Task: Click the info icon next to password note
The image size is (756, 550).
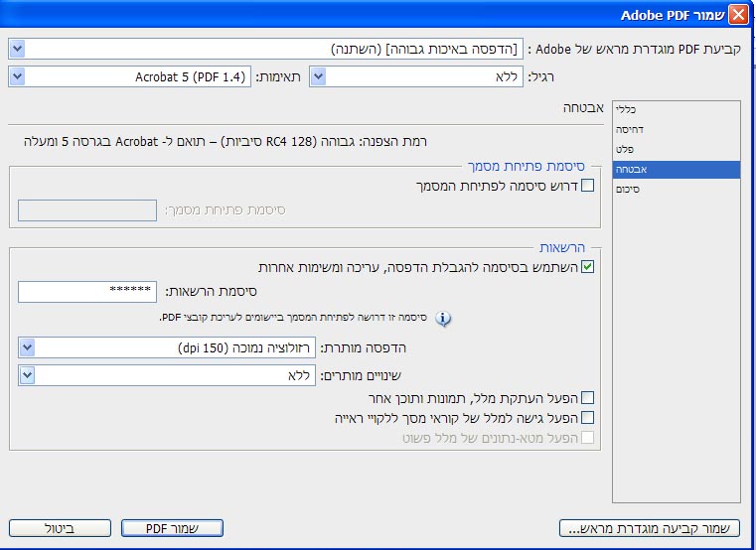Action: pos(443,318)
